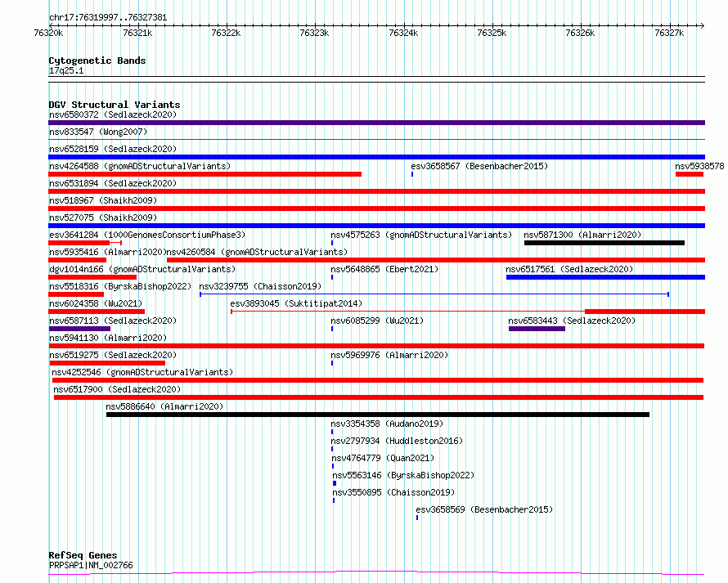This screenshot has width=728, height=583.
Task: Open nsv6085299 (Wu2021) label
Action: (377, 321)
